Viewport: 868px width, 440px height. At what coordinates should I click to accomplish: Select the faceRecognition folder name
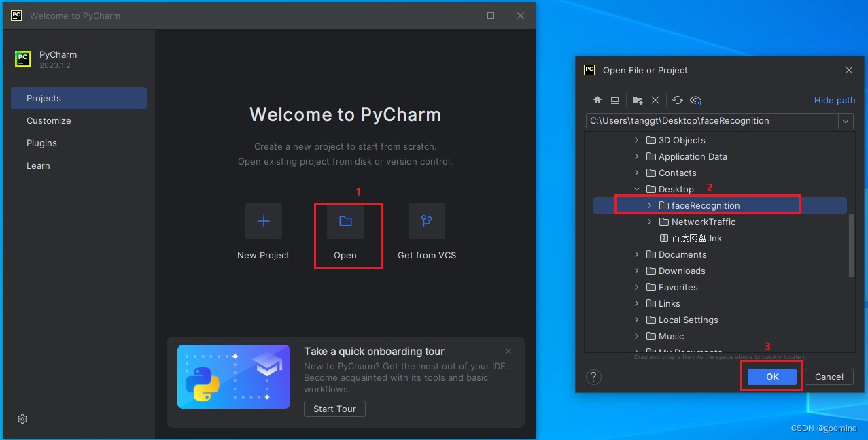pos(706,205)
